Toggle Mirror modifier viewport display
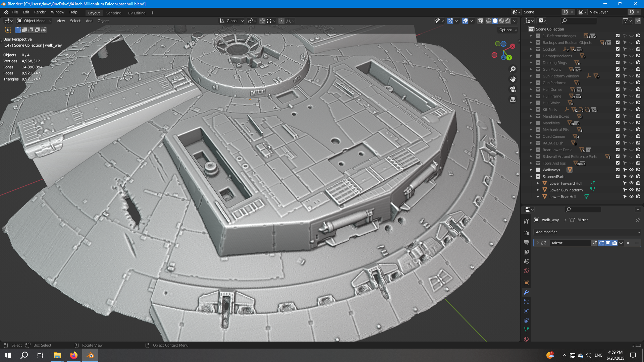644x362 pixels. 608,243
